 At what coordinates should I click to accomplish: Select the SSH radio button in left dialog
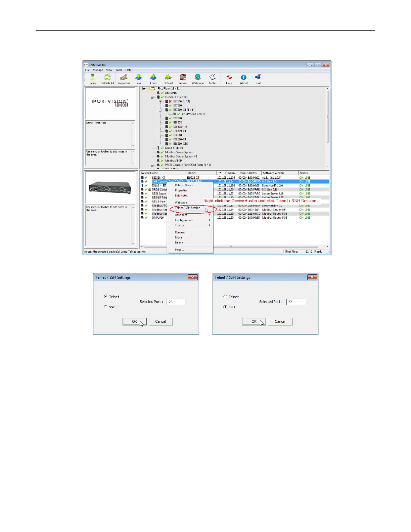[x=106, y=307]
